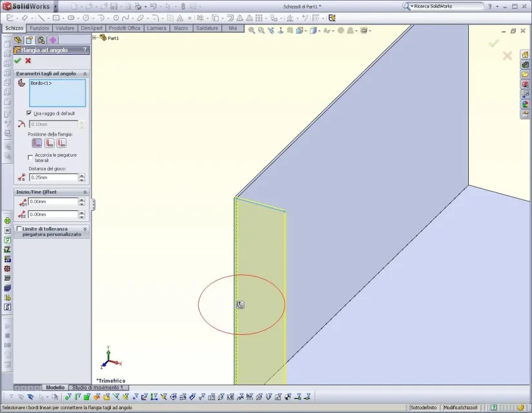This screenshot has width=532, height=413.
Task: Select the Rectangle sketch tool
Action: click(x=56, y=18)
